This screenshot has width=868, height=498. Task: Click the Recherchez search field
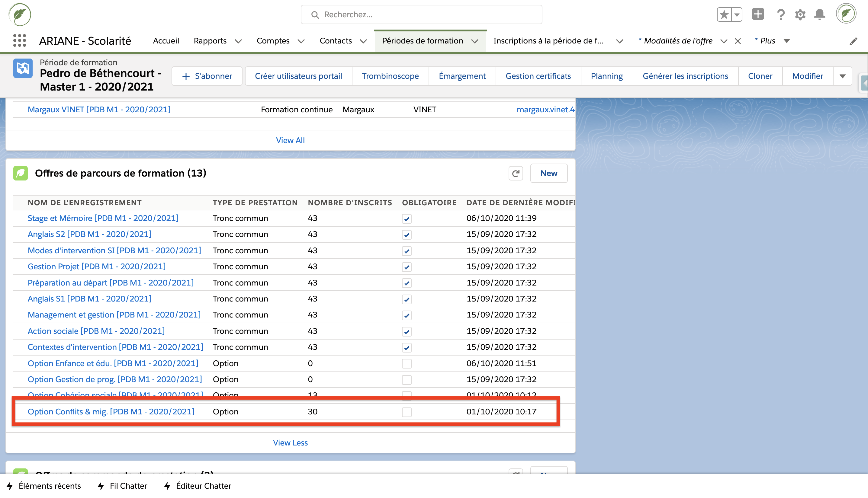(421, 14)
